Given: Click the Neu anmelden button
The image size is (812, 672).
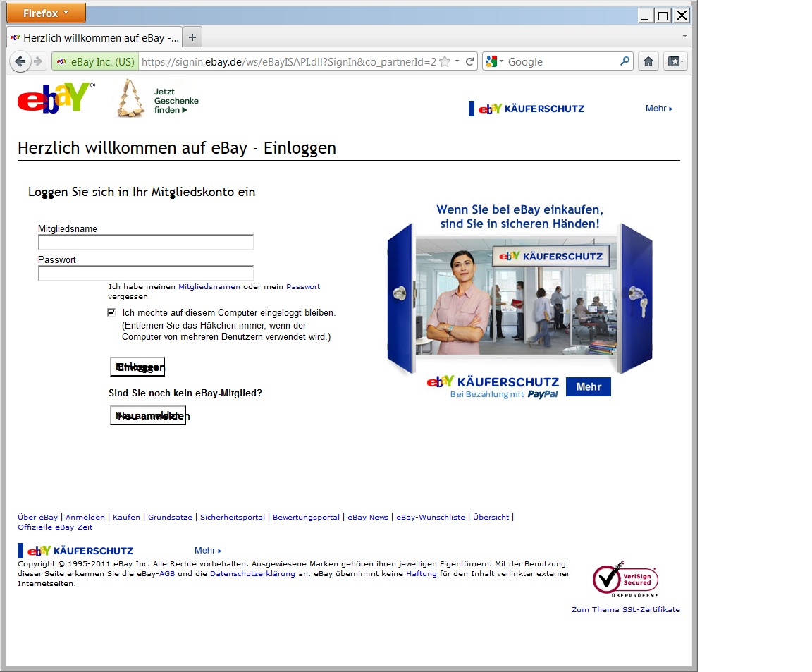Looking at the screenshot, I should (148, 415).
